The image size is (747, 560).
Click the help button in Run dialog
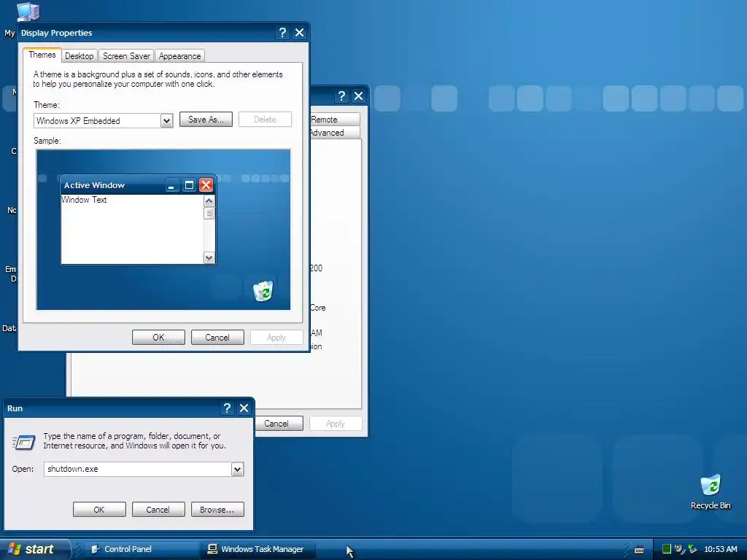click(227, 408)
